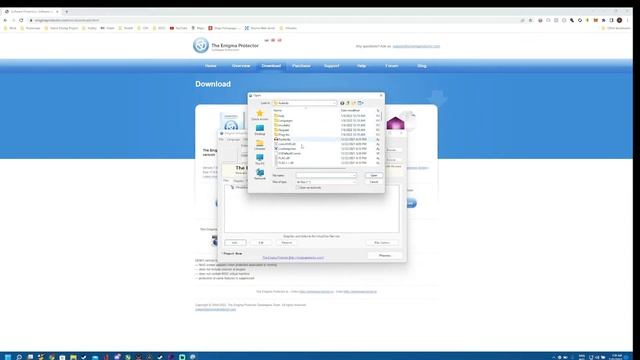Open the YouTube bookmark

pyautogui.click(x=178, y=28)
